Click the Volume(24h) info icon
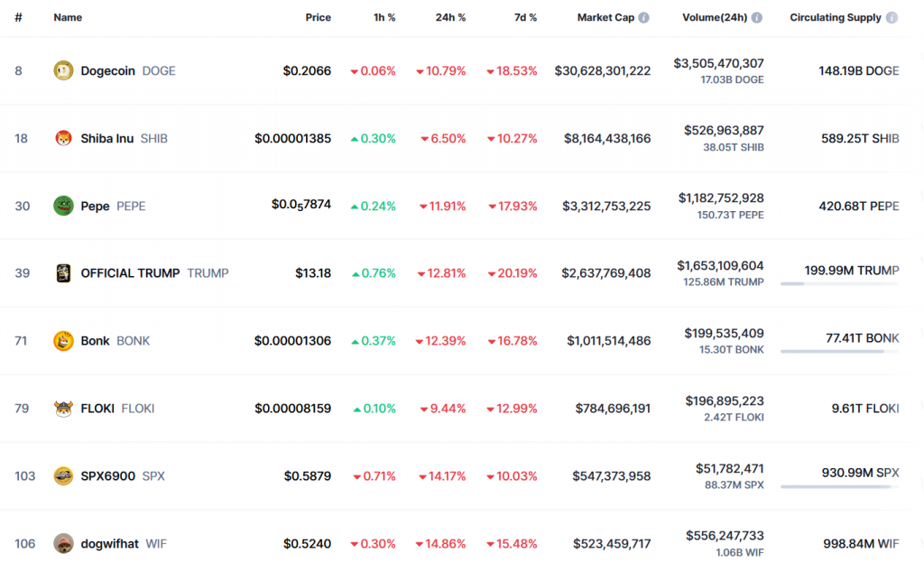Image resolution: width=924 pixels, height=571 pixels. click(757, 18)
